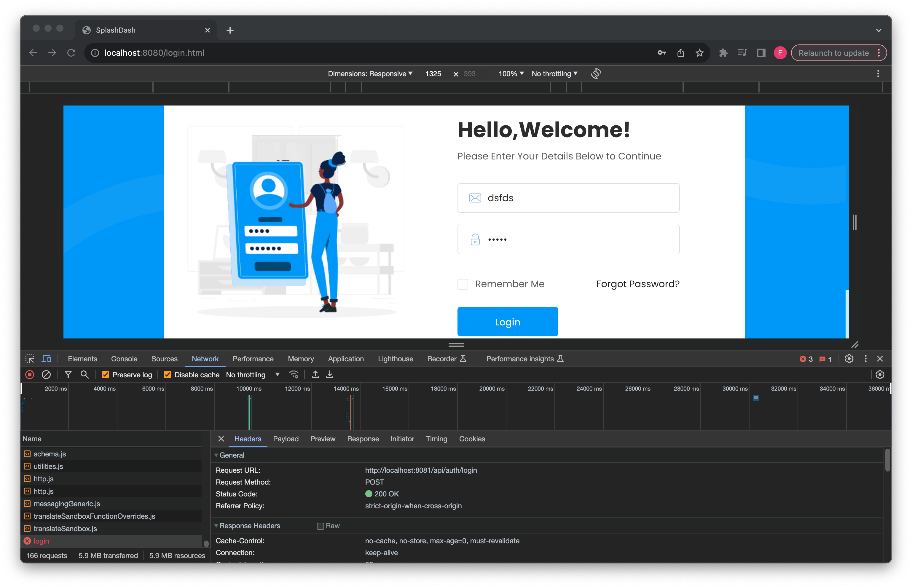Open network conditions wifi icon
The image size is (912, 588).
tap(294, 375)
